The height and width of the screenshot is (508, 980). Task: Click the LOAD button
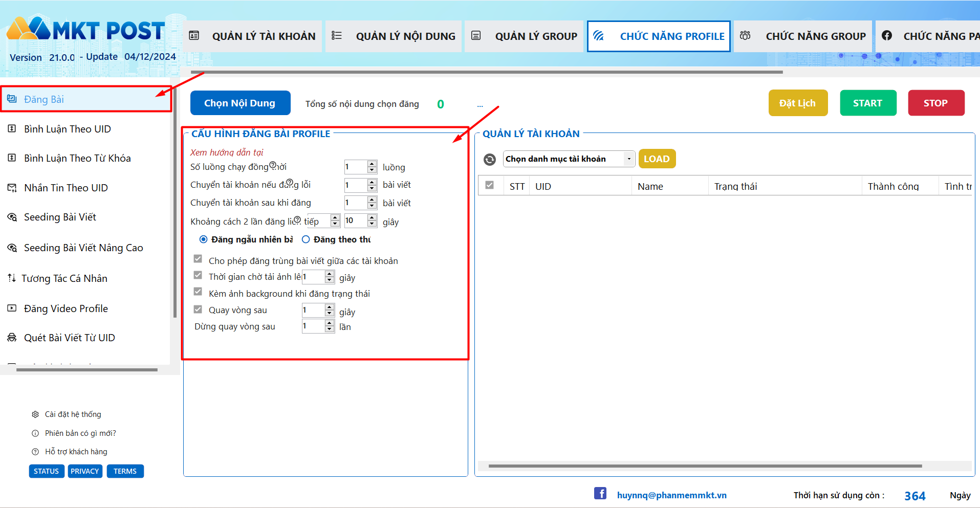(x=657, y=159)
